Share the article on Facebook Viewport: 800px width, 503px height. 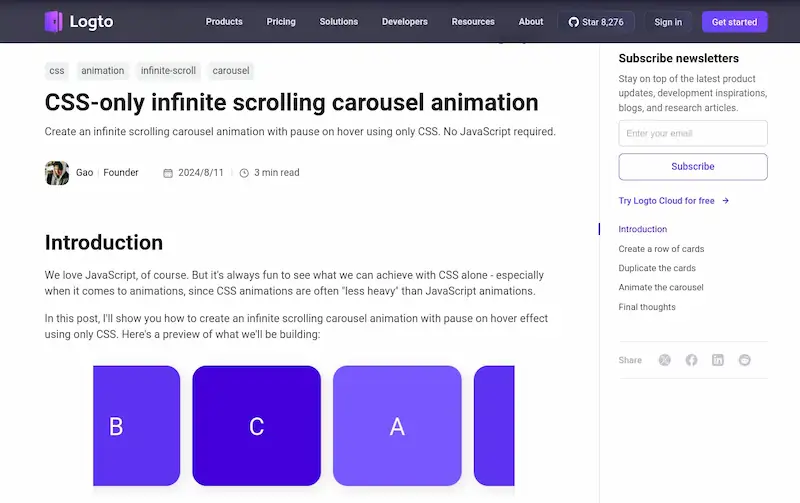(x=691, y=360)
